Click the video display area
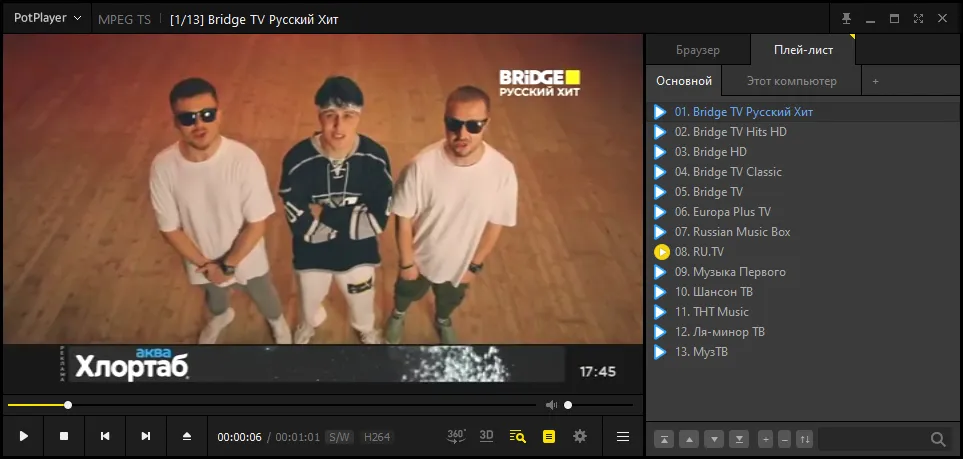The height and width of the screenshot is (459, 963). 323,212
